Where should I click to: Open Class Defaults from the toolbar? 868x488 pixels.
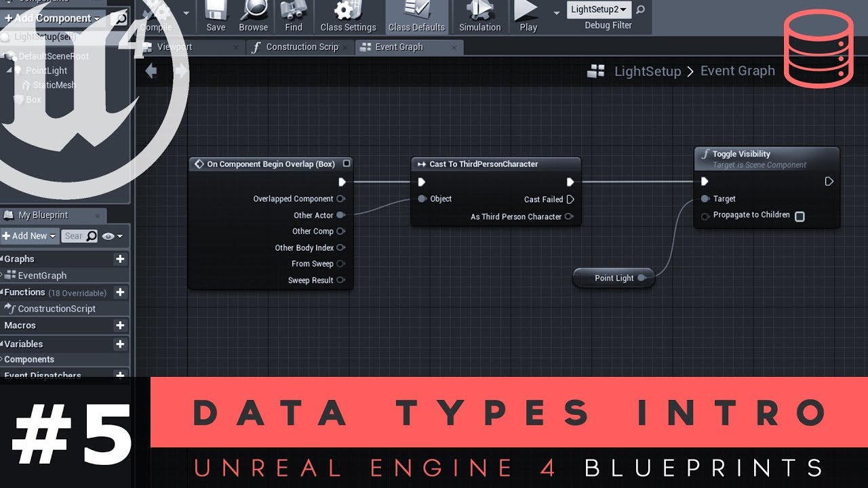tap(416, 17)
